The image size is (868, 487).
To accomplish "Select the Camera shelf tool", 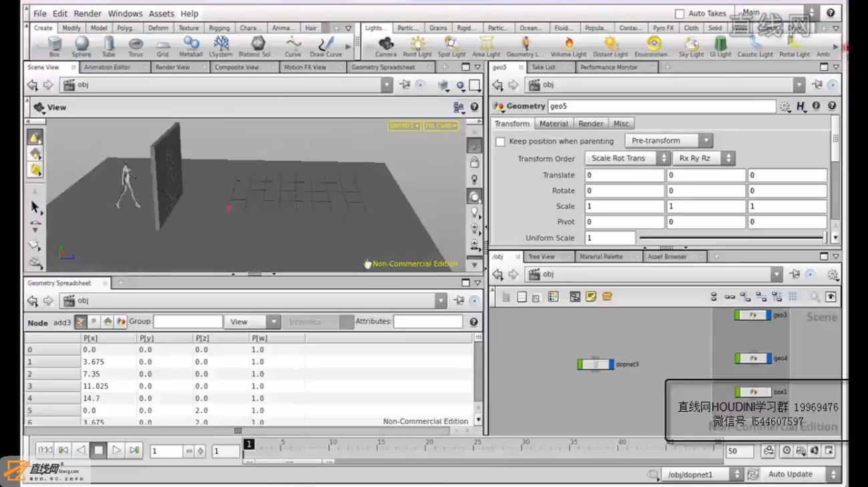I will click(x=386, y=47).
